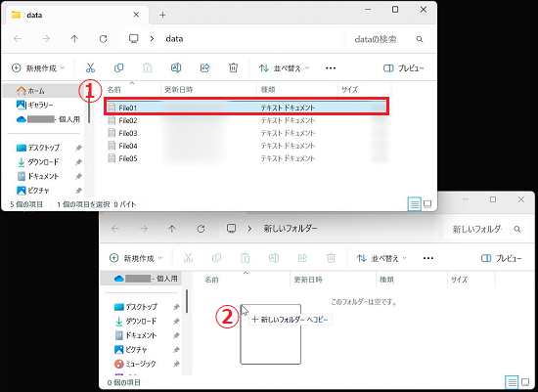This screenshot has height=392, width=538.
Task: Click Cut icon in 新しいフォルダー window
Action: [188, 258]
